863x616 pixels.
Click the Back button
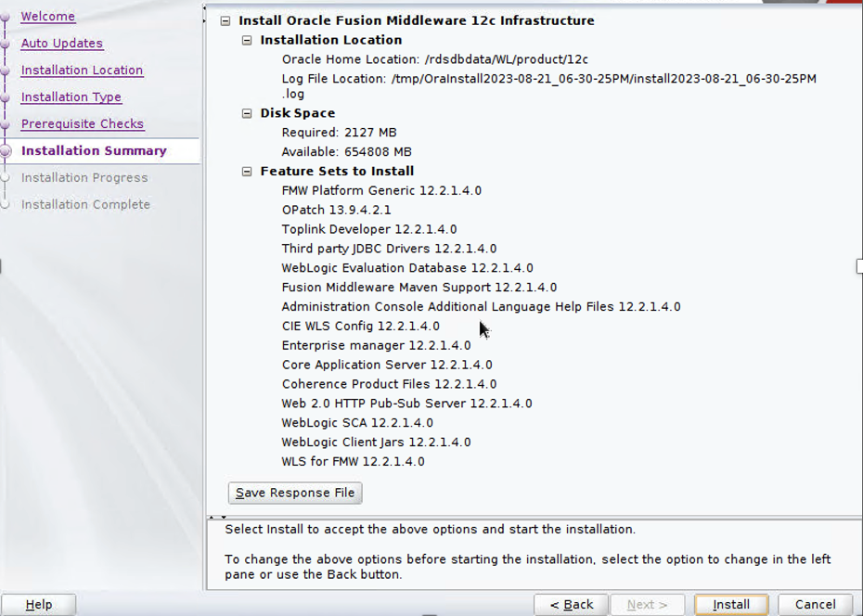(x=571, y=605)
